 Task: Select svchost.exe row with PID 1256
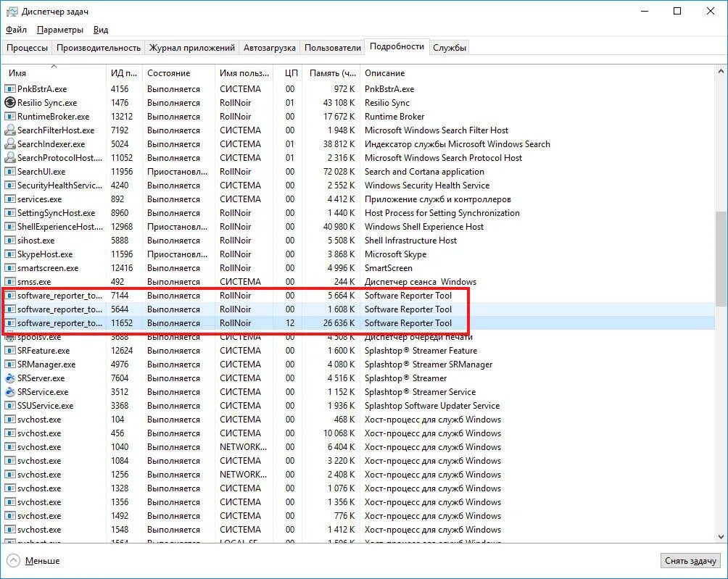pos(358,475)
